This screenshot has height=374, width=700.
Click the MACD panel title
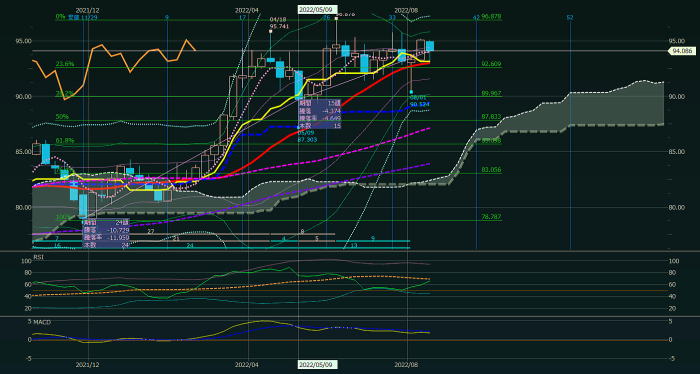(42, 322)
